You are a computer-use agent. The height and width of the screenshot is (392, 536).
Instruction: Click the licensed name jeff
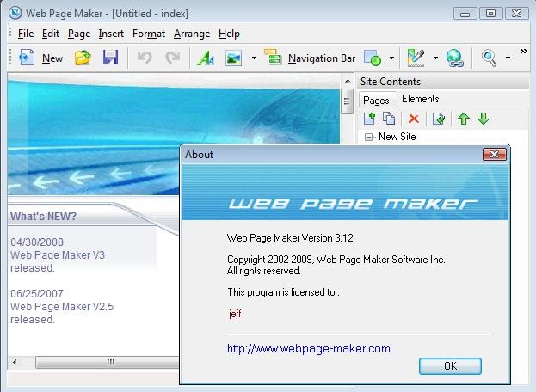coord(235,314)
